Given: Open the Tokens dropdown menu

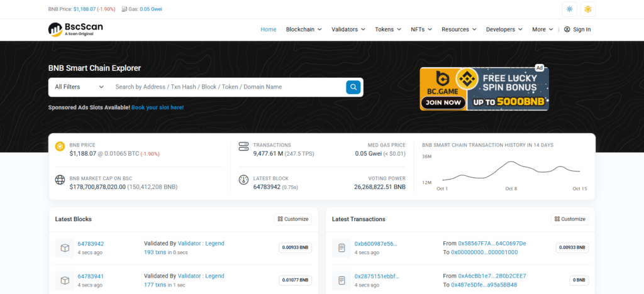Looking at the screenshot, I should point(388,30).
